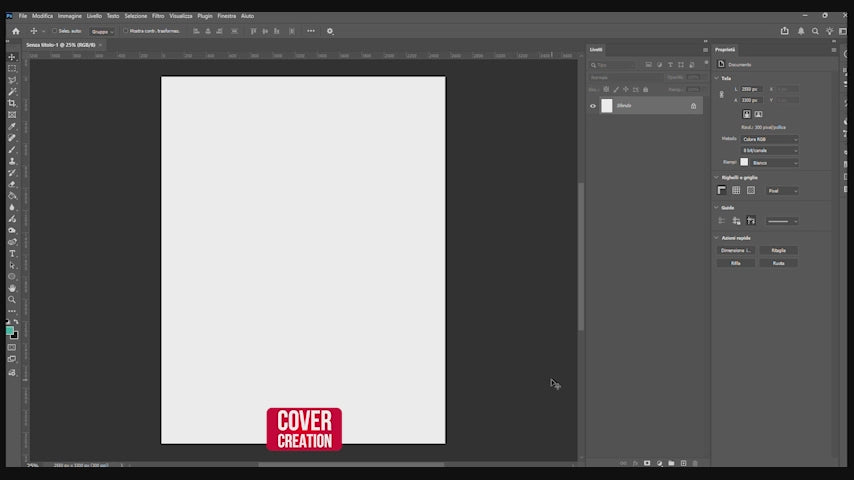854x480 pixels.
Task: Open the Colore RGB mode dropdown
Action: pyautogui.click(x=769, y=139)
